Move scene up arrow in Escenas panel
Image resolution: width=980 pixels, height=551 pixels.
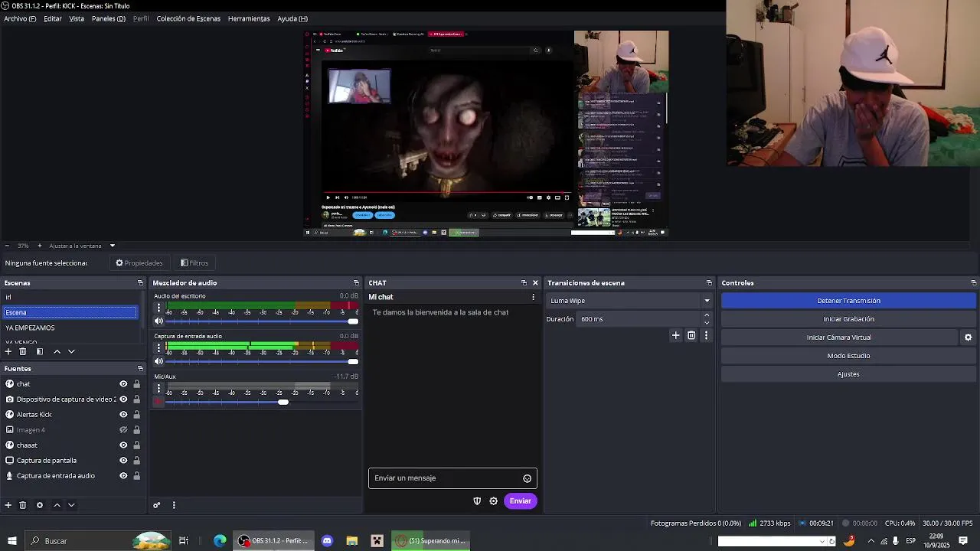[x=57, y=351]
